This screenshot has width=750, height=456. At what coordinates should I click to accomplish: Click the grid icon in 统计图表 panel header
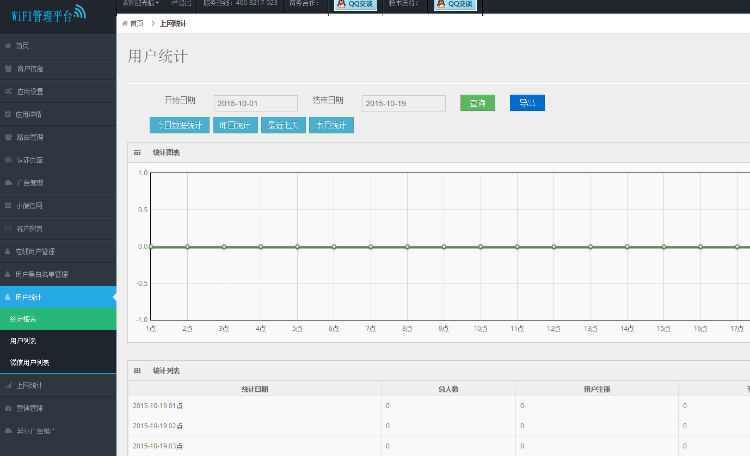(137, 152)
